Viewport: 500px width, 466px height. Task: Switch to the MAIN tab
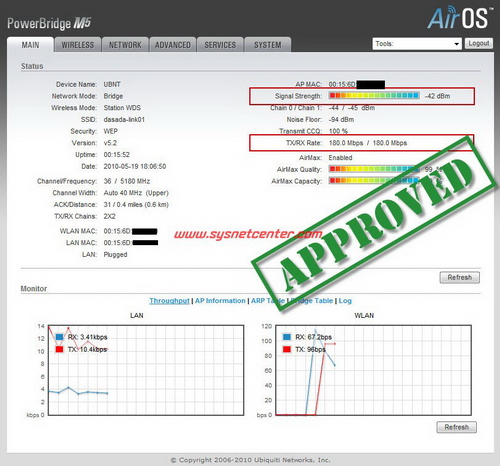30,45
